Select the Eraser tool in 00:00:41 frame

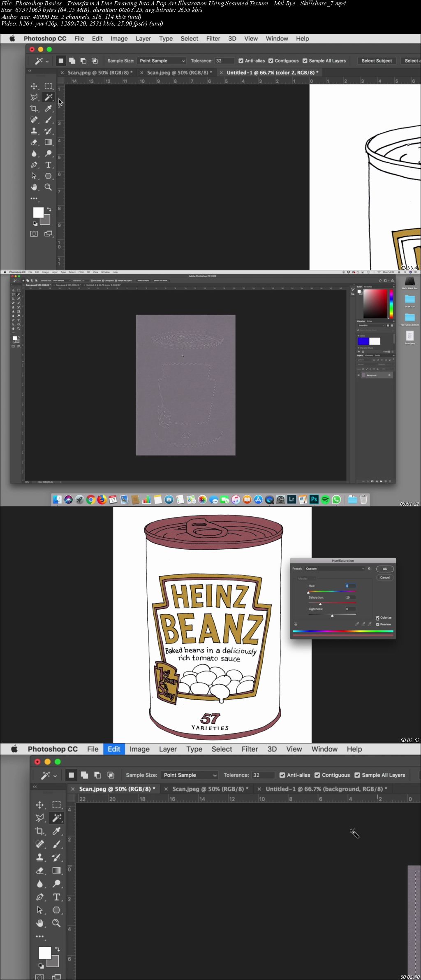click(34, 142)
